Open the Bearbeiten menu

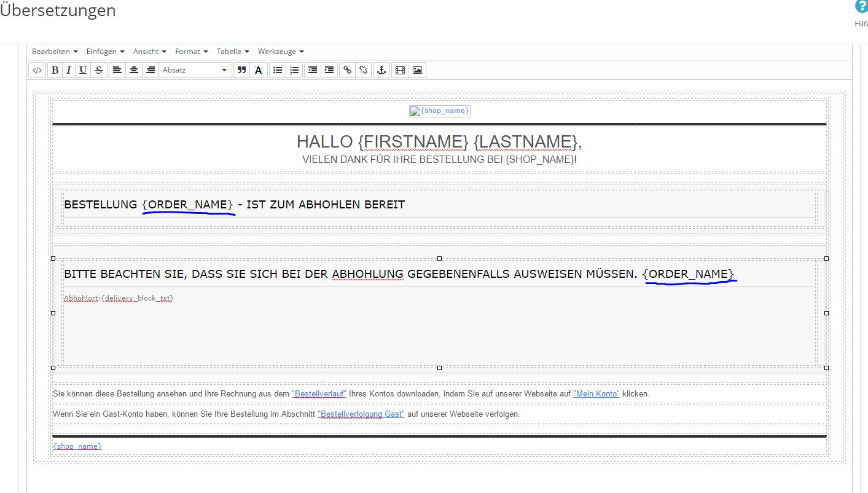pos(55,52)
